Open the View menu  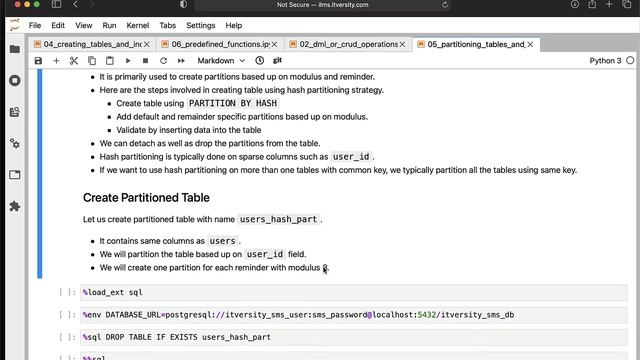(x=84, y=25)
